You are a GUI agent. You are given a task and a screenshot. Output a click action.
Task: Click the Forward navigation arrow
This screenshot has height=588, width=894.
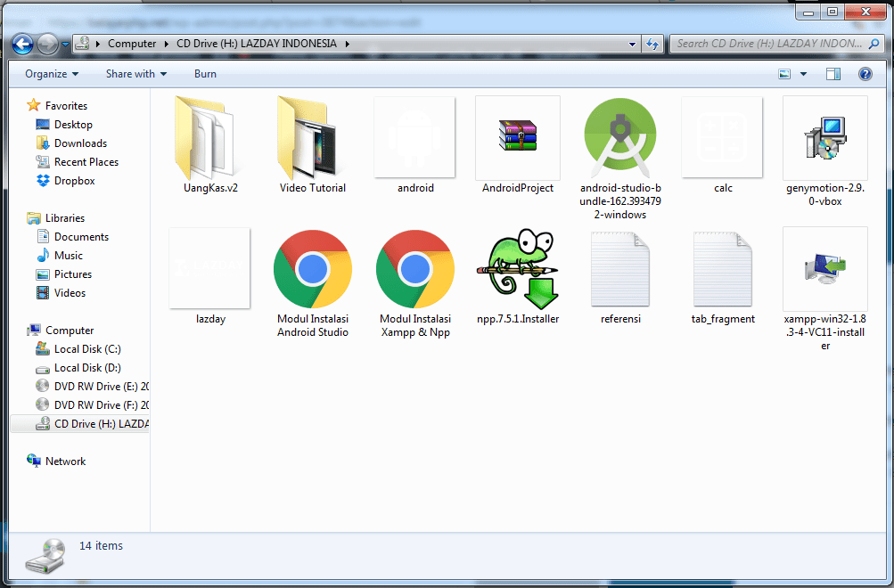point(47,44)
